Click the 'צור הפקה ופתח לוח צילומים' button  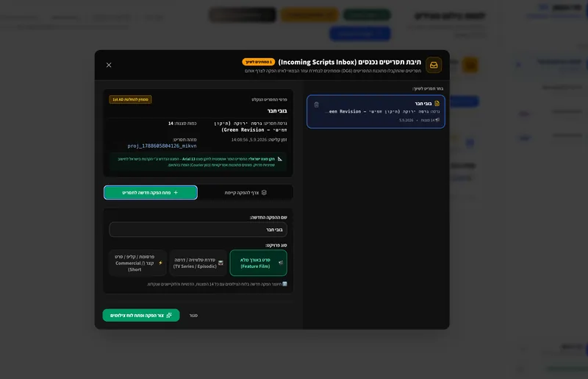coord(141,315)
